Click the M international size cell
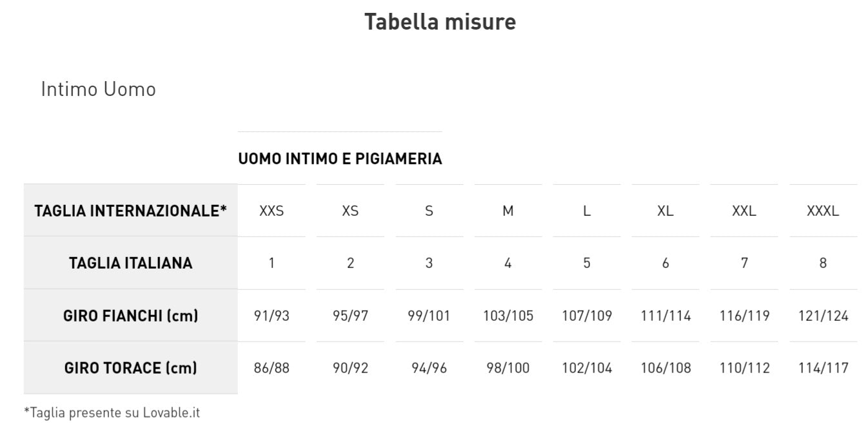Image resolution: width=868 pixels, height=442 pixels. 508,211
